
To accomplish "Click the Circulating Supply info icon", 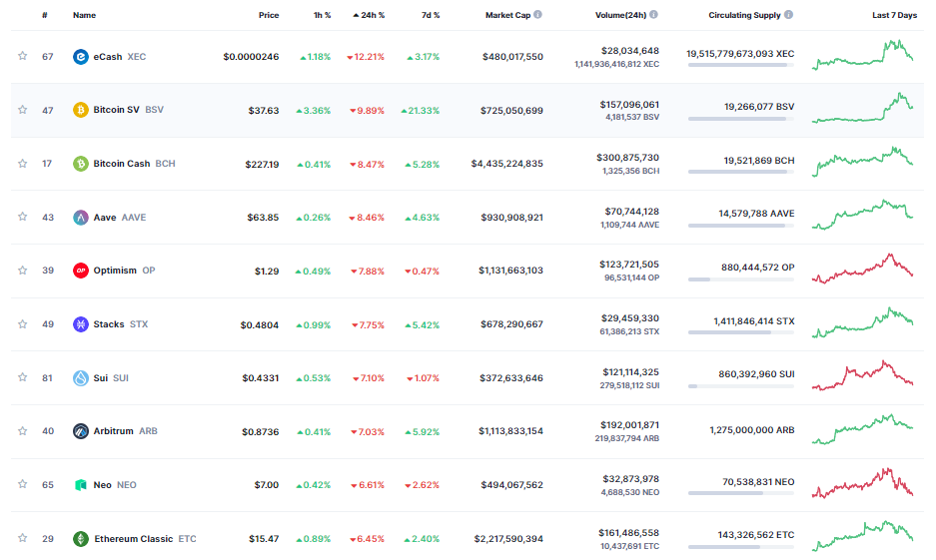I will [x=789, y=15].
